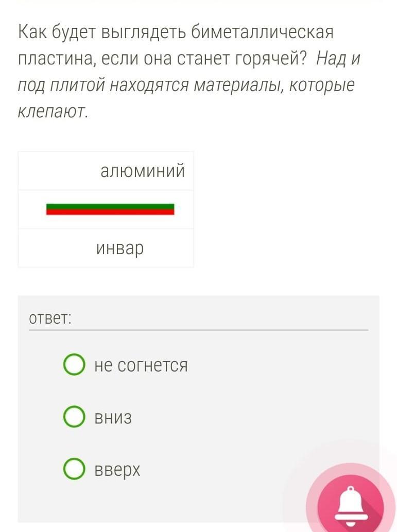Pick the "вверх" radio circle
The height and width of the screenshot is (532, 397).
74,469
